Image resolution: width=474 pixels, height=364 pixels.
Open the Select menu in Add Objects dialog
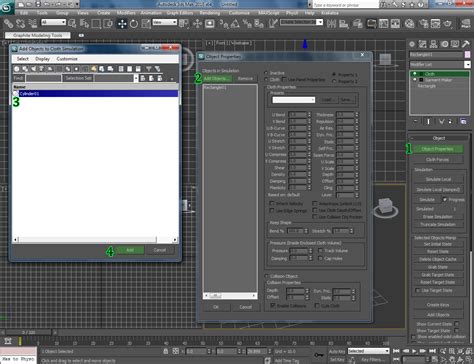coord(23,59)
